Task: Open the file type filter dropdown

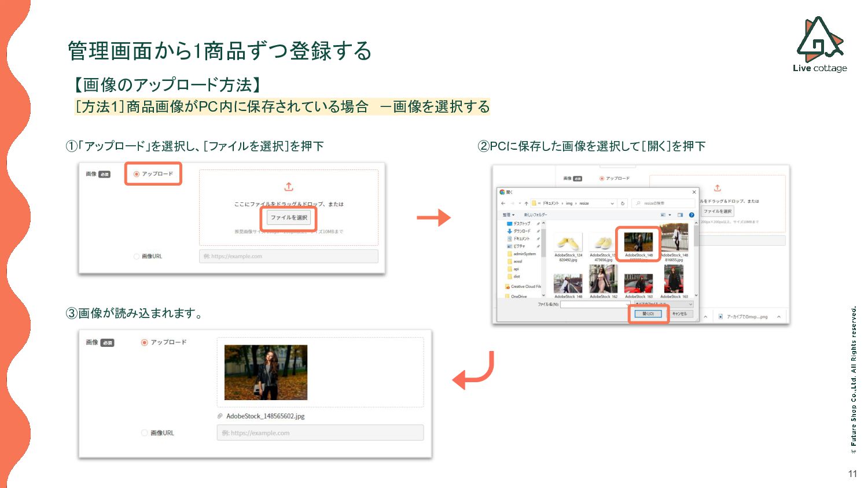Action: 663,304
